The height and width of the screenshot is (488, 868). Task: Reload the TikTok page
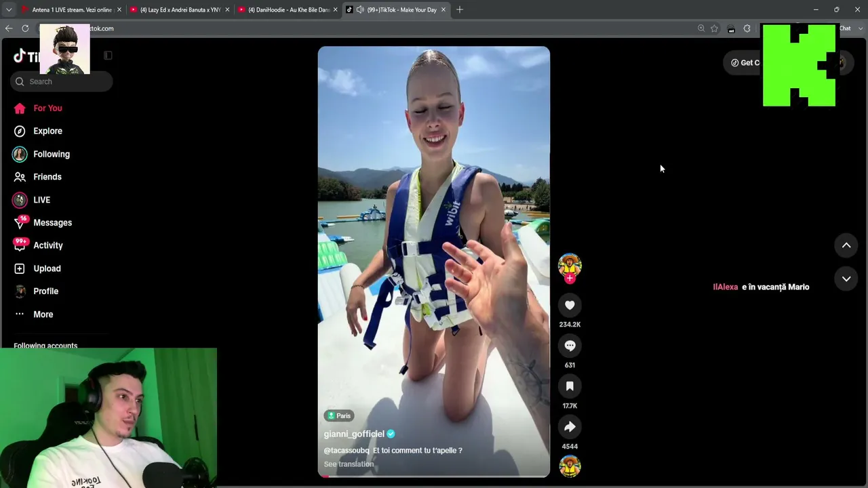pos(25,28)
